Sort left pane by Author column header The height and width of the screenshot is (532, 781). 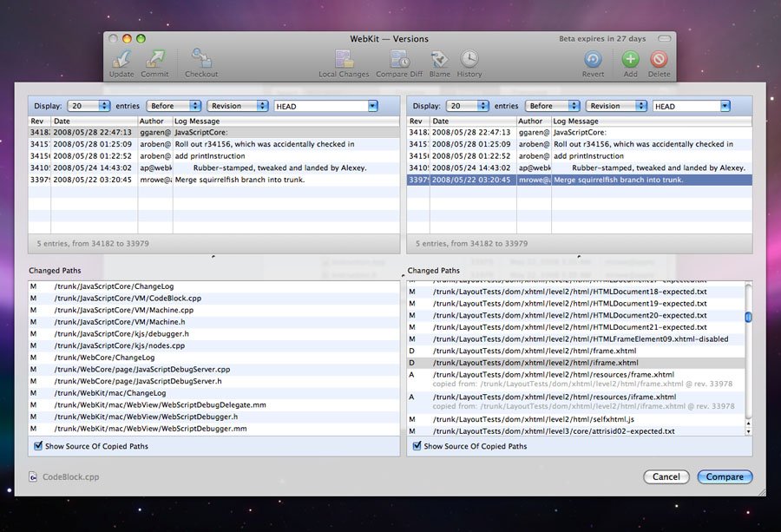pos(155,121)
